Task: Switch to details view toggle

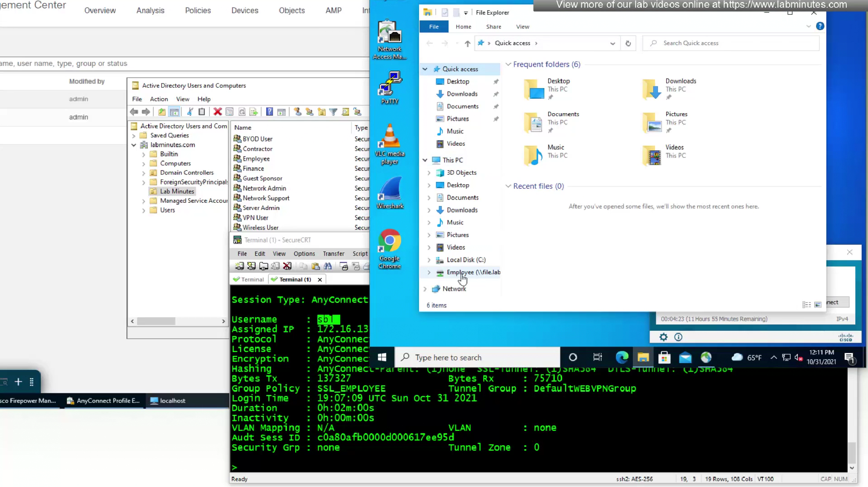Action: point(806,305)
